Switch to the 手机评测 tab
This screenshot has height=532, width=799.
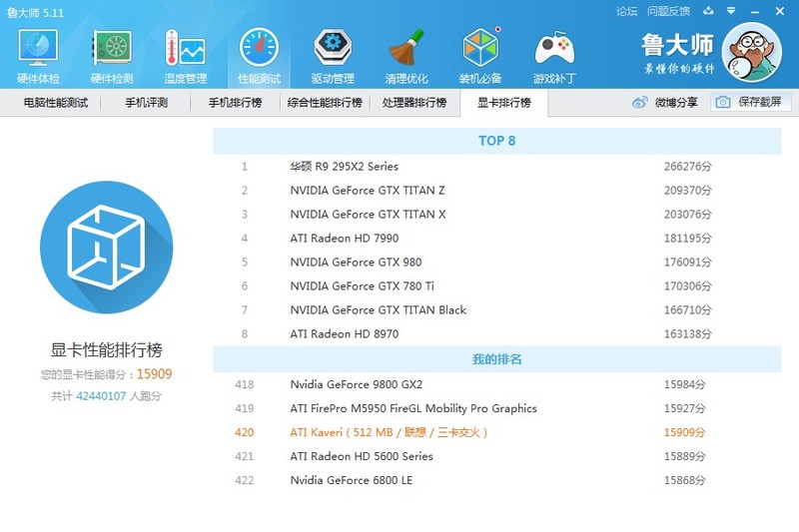click(146, 103)
